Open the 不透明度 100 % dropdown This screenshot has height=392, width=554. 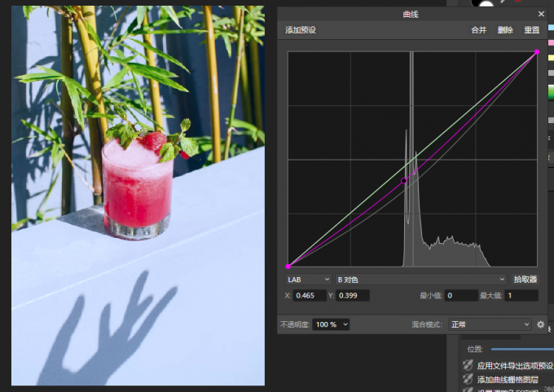(x=331, y=324)
